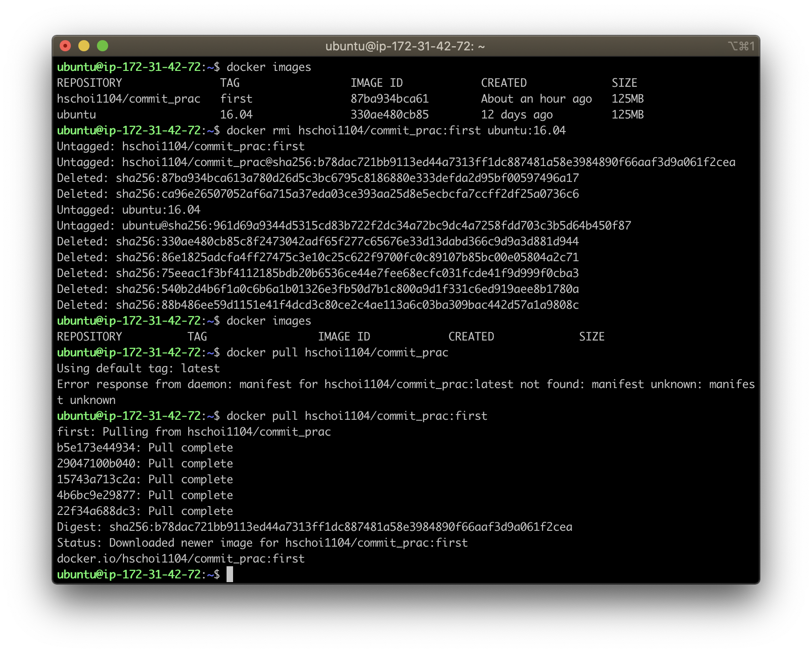812x653 pixels.
Task: Click the docker.io/hschoi1104/commit_prac:first line
Action: click(181, 559)
